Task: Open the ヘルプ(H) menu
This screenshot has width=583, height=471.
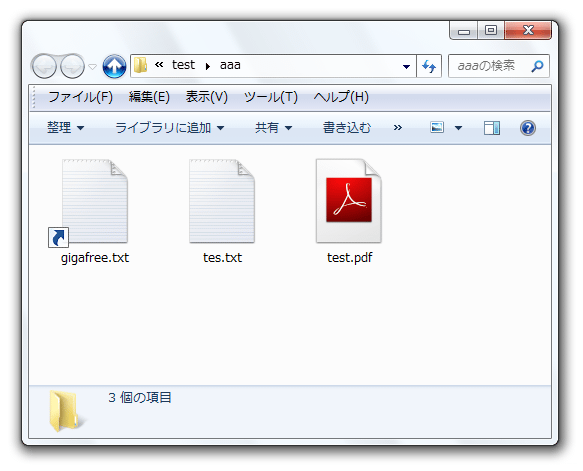Action: click(341, 97)
